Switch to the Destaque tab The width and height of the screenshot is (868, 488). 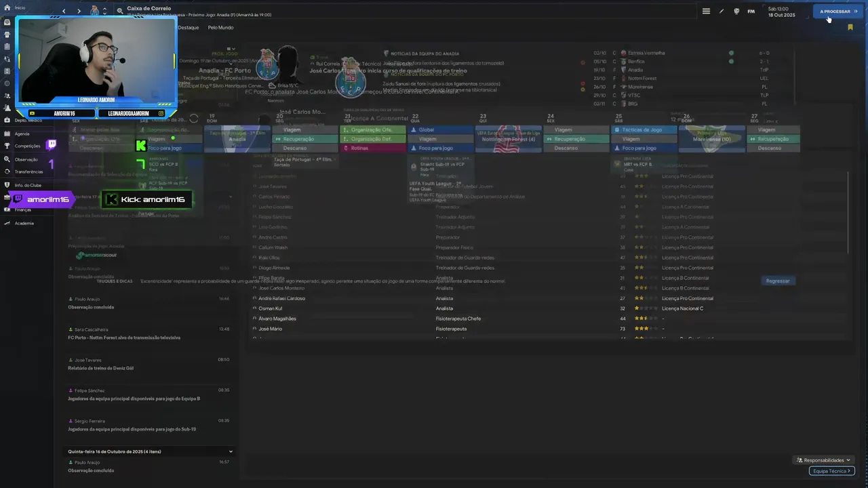189,28
